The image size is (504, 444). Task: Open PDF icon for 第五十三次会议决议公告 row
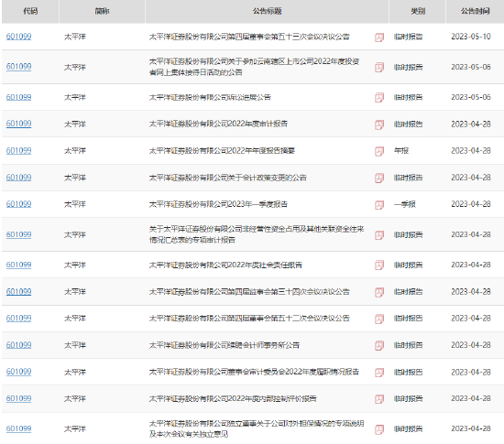click(x=379, y=38)
